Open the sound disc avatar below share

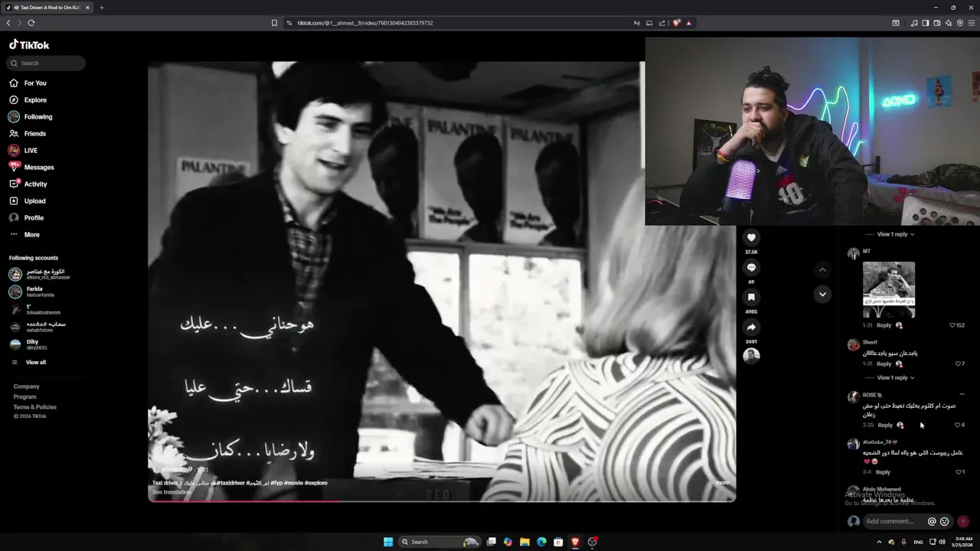pos(751,356)
